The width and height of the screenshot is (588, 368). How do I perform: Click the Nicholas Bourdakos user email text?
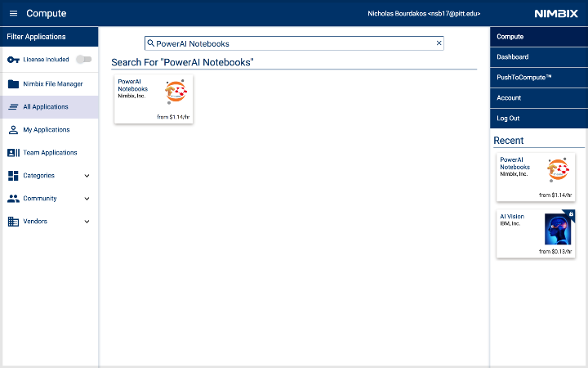424,14
